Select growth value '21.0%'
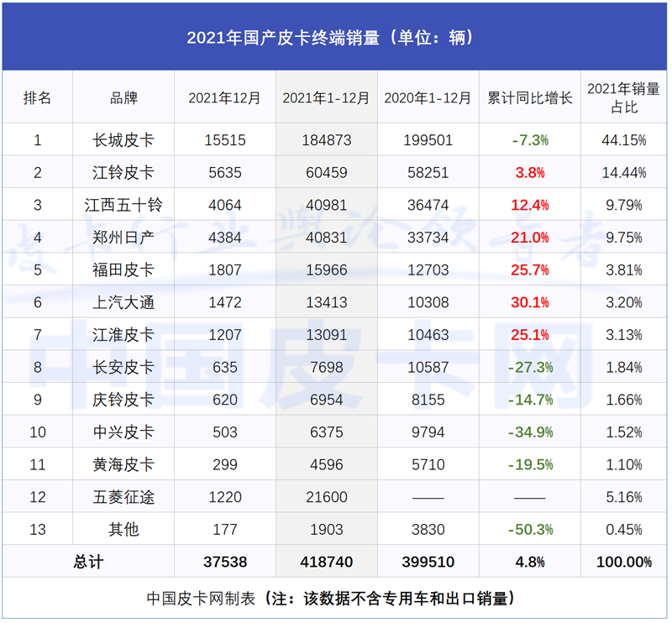 pos(530,238)
